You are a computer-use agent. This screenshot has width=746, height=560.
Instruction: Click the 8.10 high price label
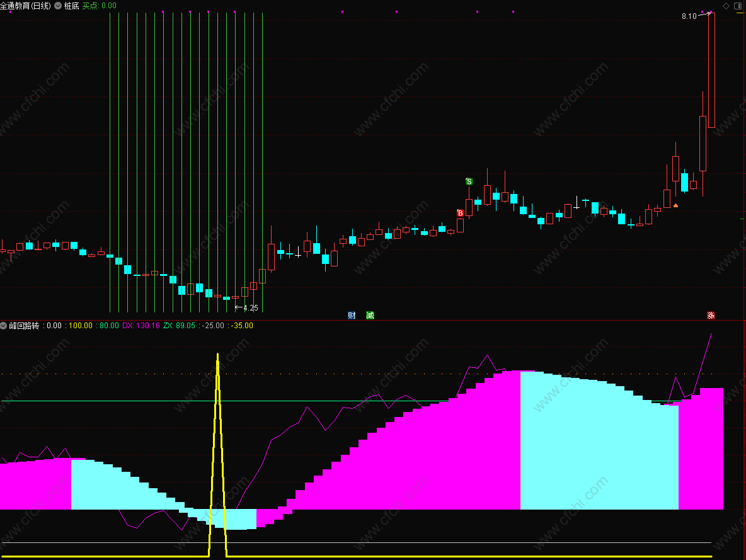(x=689, y=16)
